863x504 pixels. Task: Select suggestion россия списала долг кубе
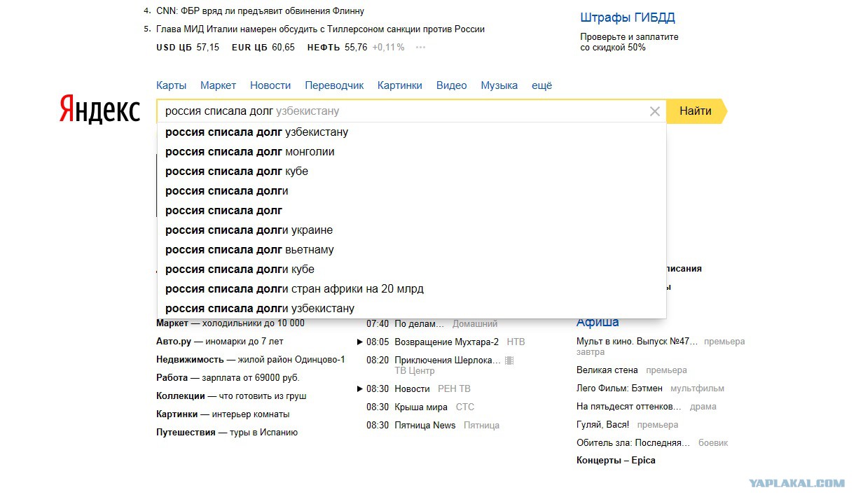click(412, 171)
